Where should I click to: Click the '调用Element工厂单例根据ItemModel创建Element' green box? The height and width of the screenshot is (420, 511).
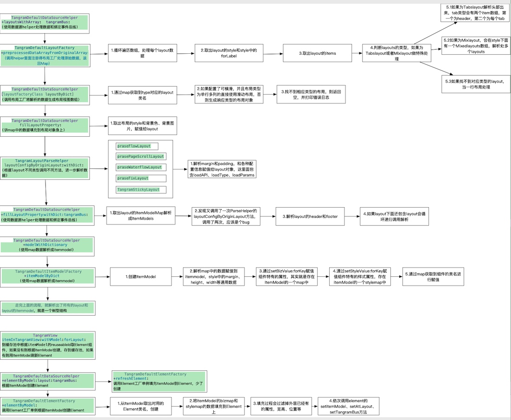click(x=48, y=406)
